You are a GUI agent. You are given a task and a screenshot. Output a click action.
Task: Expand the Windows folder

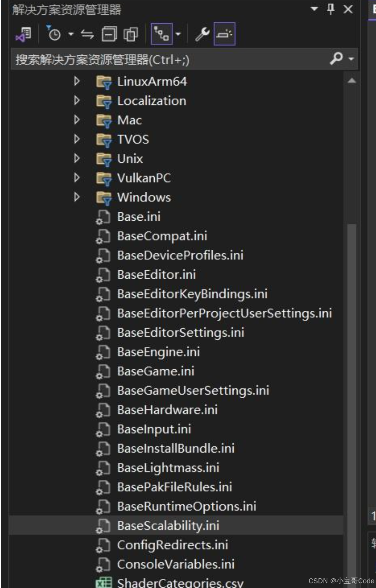click(x=77, y=197)
